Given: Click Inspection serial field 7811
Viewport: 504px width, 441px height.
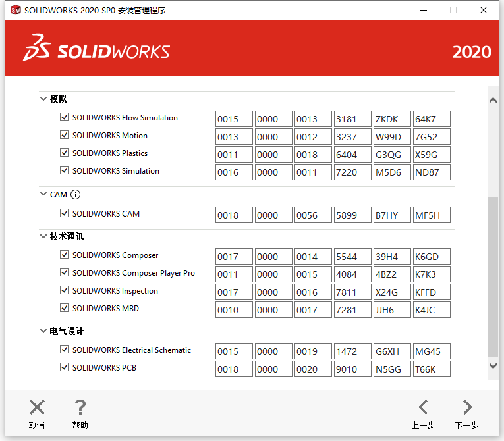Looking at the screenshot, I should click(352, 292).
